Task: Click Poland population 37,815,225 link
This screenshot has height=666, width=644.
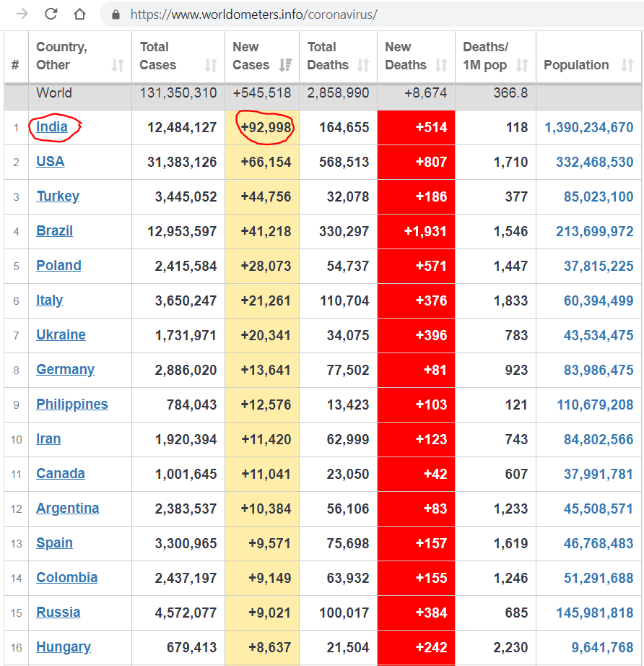Action: [598, 266]
